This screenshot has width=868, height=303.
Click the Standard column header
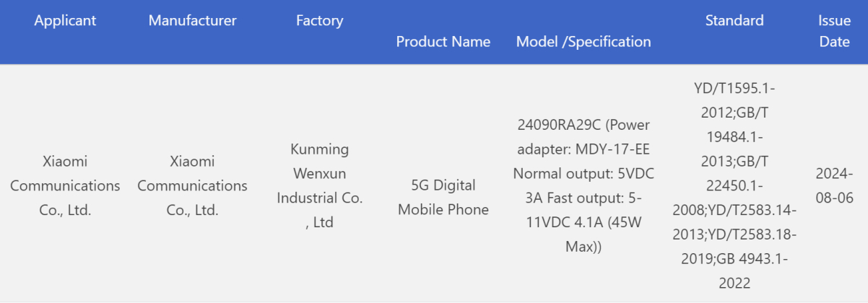[x=734, y=21]
